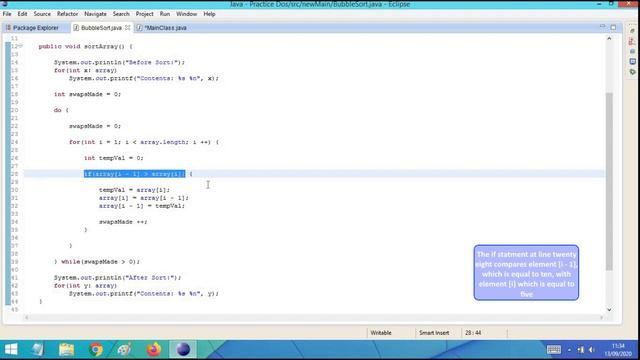Open the Help menu

tap(209, 14)
